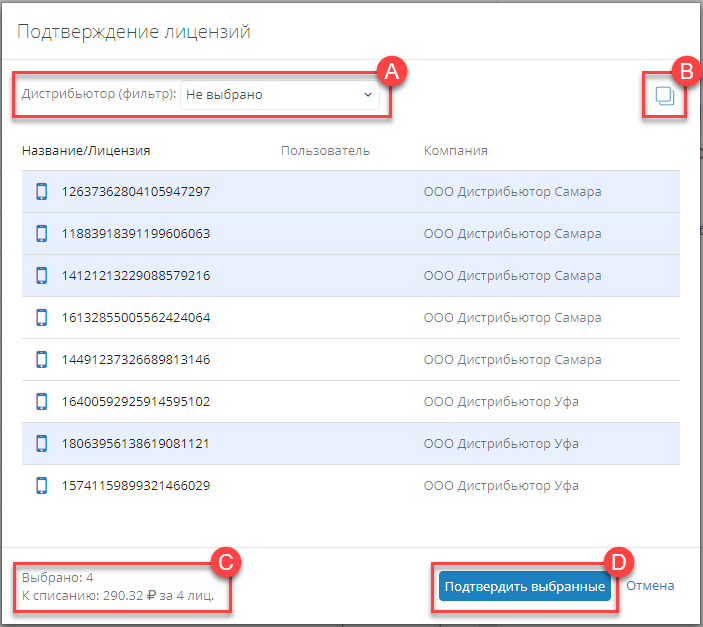The image size is (703, 627).
Task: Click the chevron arrow of the distributor filter
Action: point(367,95)
